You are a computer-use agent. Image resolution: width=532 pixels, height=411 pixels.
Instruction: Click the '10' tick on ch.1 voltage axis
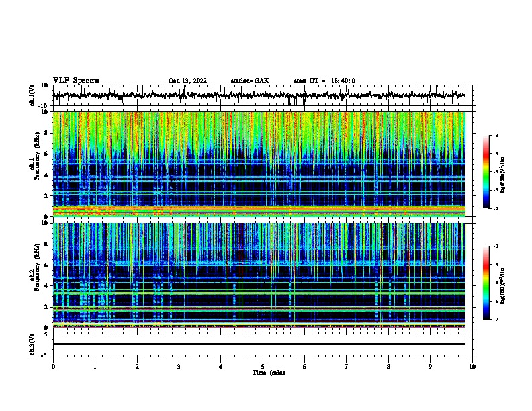(x=45, y=85)
